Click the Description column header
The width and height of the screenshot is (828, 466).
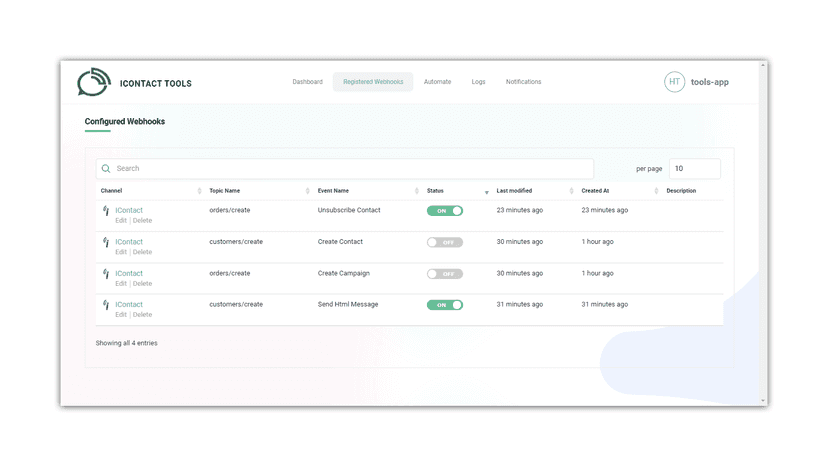pos(681,191)
